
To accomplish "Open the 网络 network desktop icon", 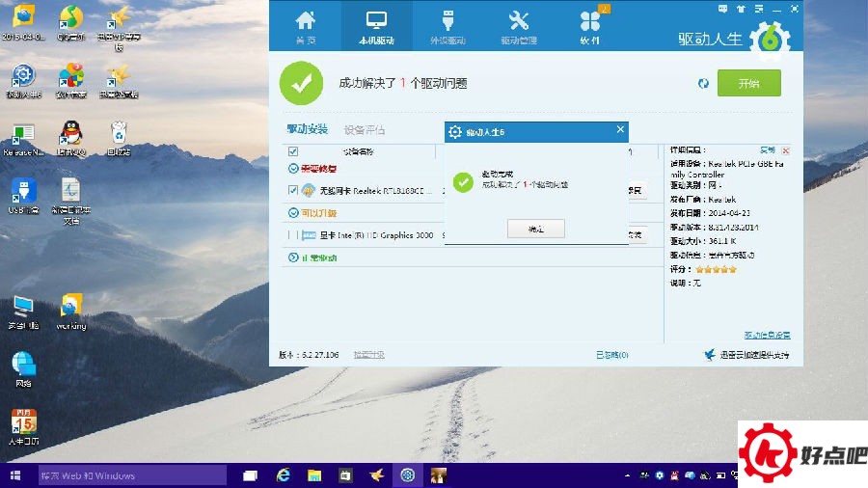I will (23, 364).
